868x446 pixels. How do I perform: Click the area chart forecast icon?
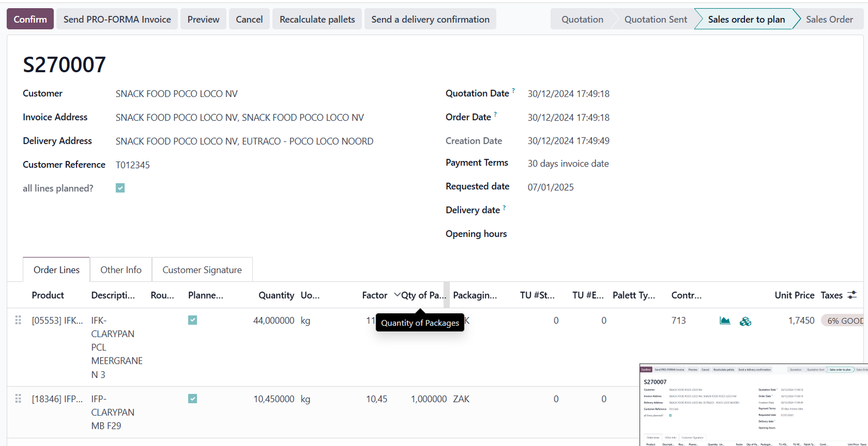pos(725,321)
